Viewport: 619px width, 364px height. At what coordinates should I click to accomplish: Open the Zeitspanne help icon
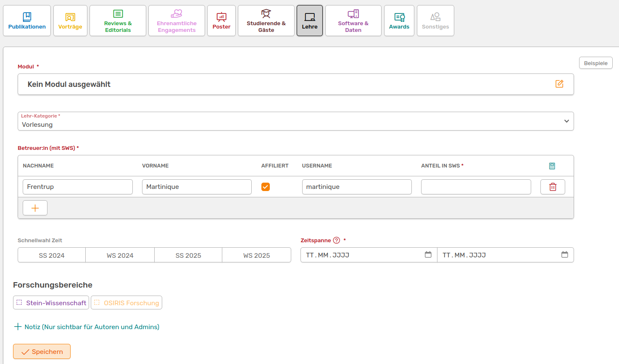coord(336,240)
